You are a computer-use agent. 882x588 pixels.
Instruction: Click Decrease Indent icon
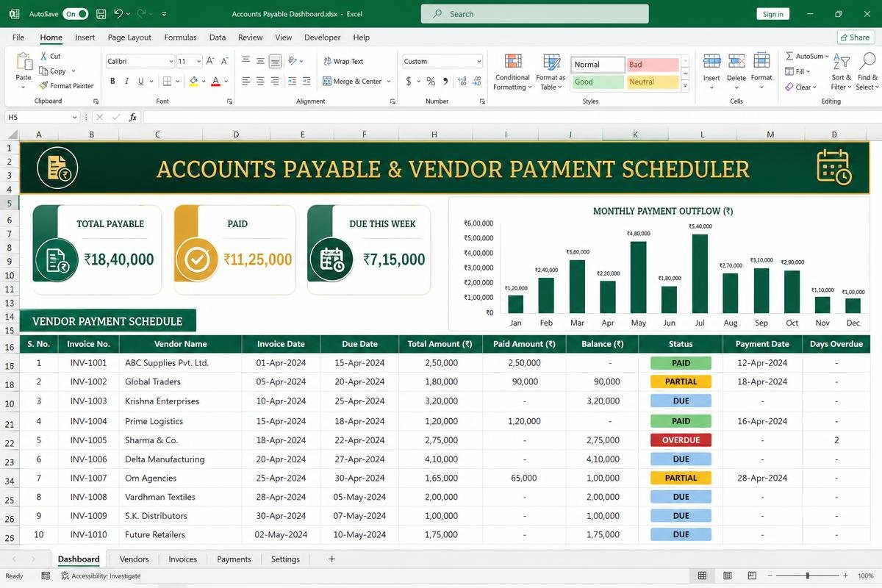292,82
